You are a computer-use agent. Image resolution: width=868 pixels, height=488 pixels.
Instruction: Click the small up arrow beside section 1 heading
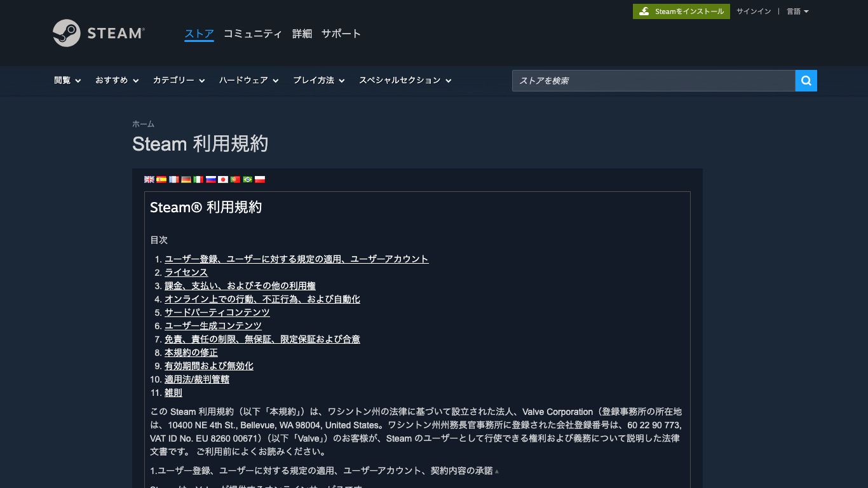497,471
